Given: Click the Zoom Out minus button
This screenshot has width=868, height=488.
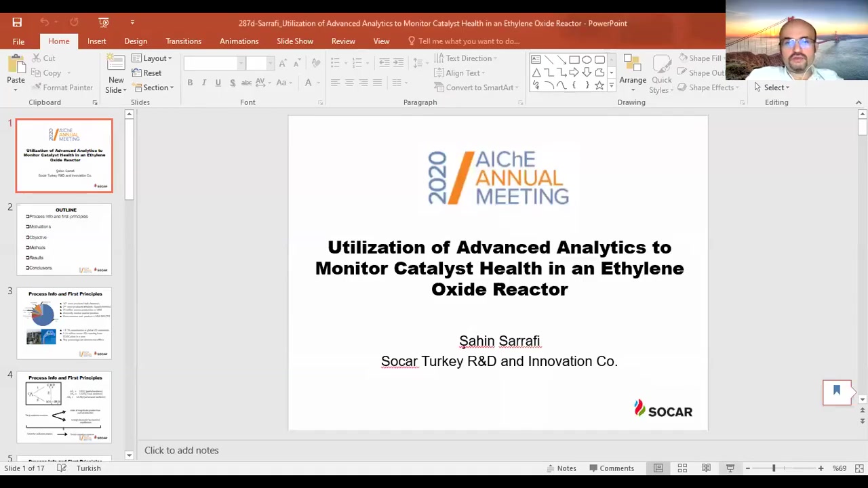Looking at the screenshot, I should 748,468.
